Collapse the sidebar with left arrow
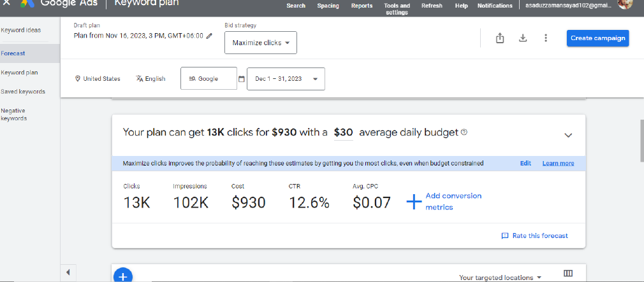Image resolution: width=644 pixels, height=282 pixels. (x=68, y=272)
